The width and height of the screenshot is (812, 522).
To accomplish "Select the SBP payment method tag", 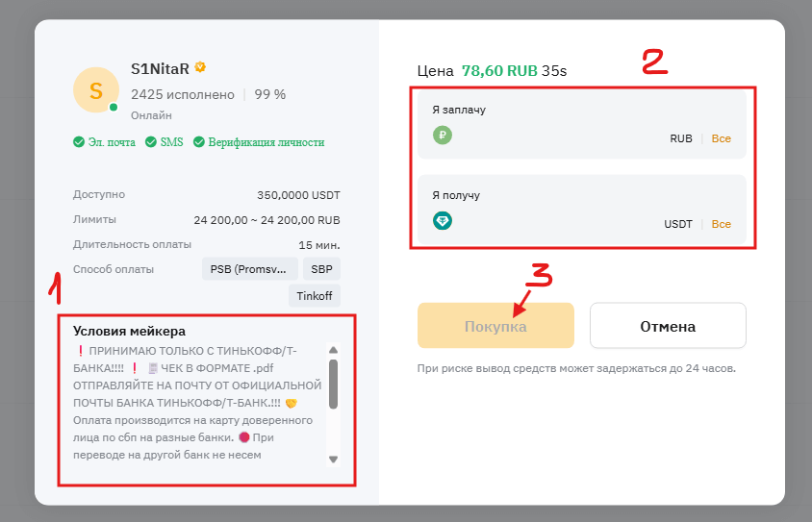I will 320,269.
